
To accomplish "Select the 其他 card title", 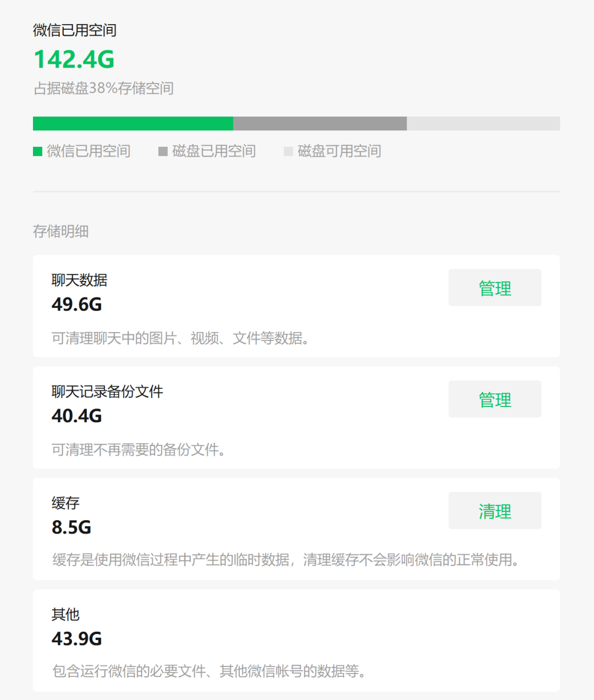I will [x=65, y=614].
